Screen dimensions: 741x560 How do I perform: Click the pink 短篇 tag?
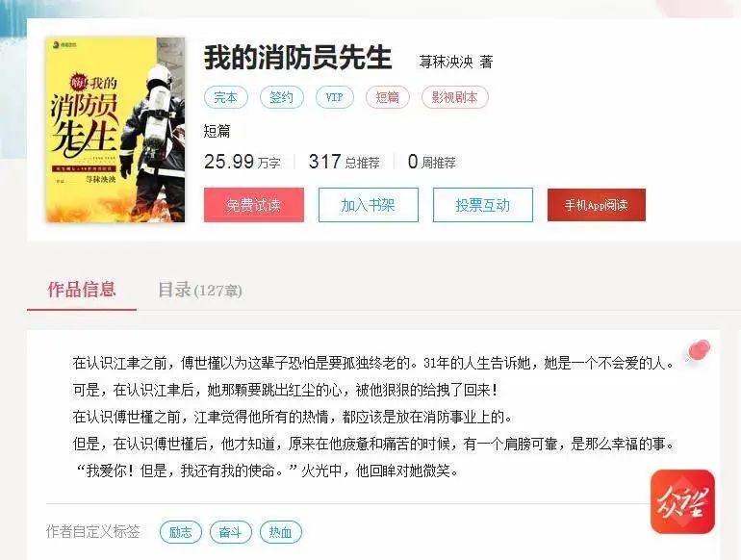point(388,97)
